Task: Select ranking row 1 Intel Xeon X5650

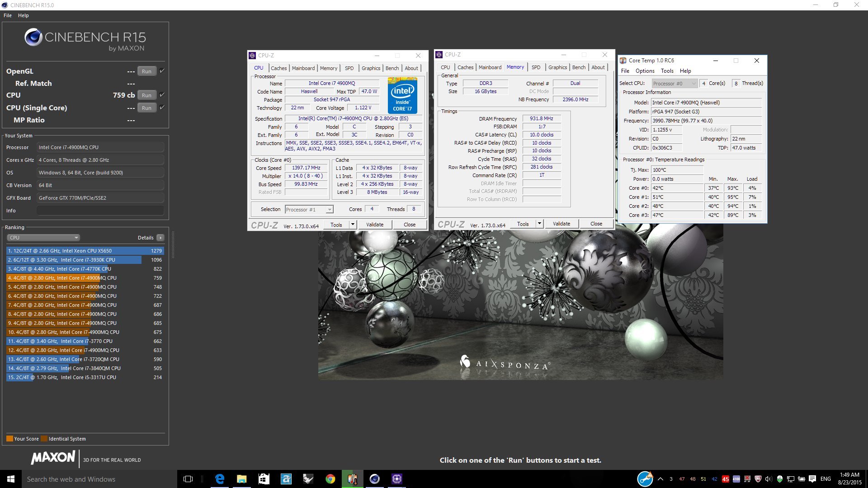Action: point(85,251)
